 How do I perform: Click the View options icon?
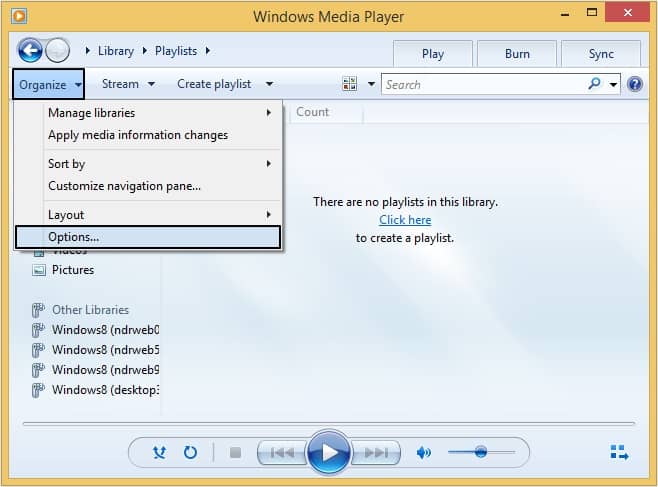(350, 84)
